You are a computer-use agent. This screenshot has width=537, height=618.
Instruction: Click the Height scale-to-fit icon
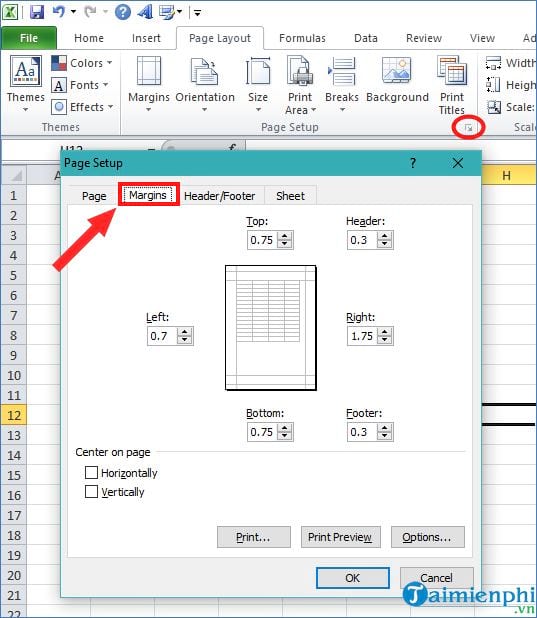point(493,85)
